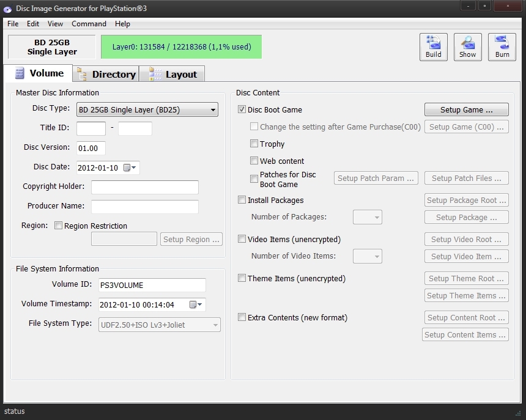Switch to the Directory tab
The height and width of the screenshot is (420, 526).
[x=106, y=74]
